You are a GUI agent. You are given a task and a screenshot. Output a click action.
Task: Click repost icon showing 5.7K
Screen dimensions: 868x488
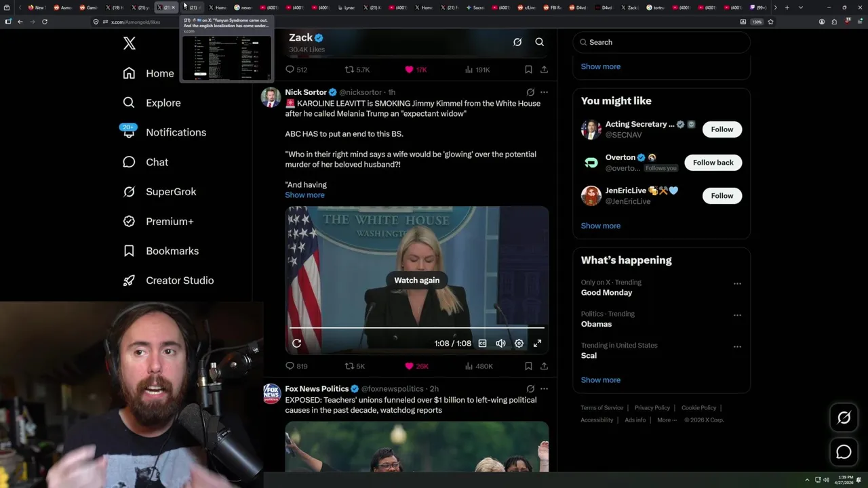(349, 70)
